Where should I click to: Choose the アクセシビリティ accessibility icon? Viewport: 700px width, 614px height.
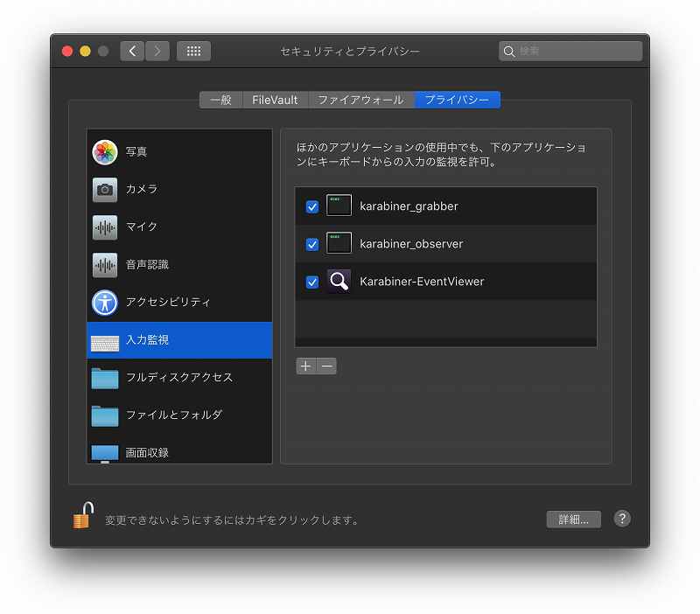104,302
